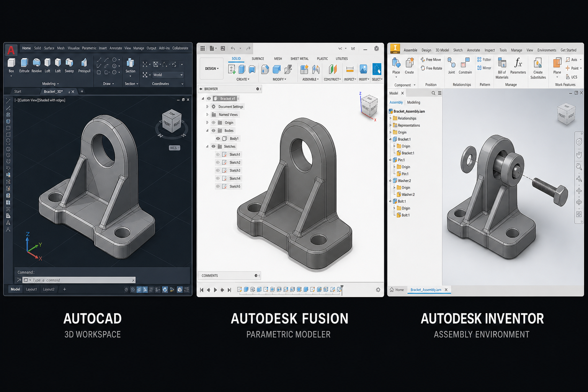Open Fusion's grid data panel icon
588x392 pixels.
coord(203,49)
